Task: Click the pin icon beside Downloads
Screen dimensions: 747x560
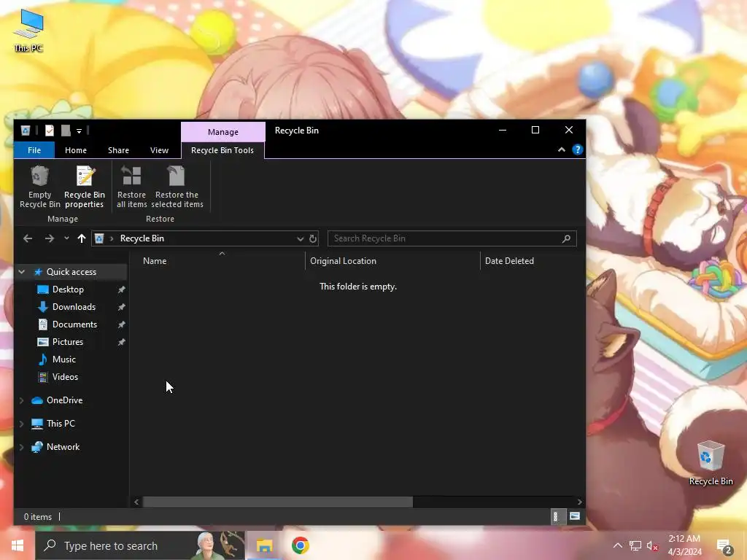Action: 122,307
